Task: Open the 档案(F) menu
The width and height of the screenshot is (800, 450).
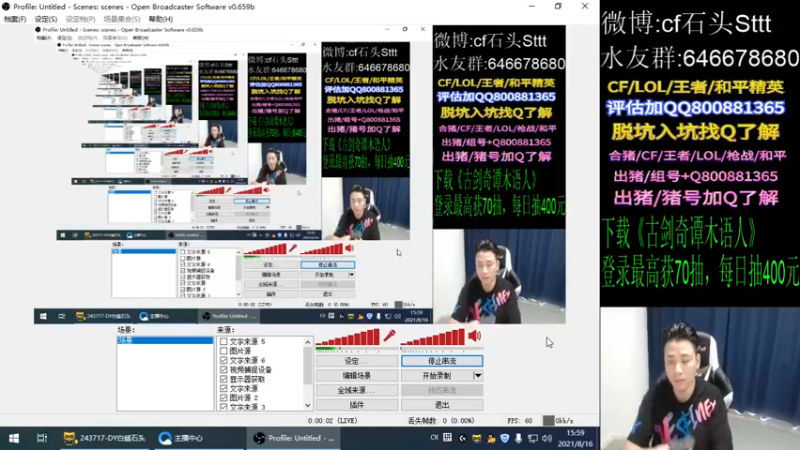Action: click(15, 19)
